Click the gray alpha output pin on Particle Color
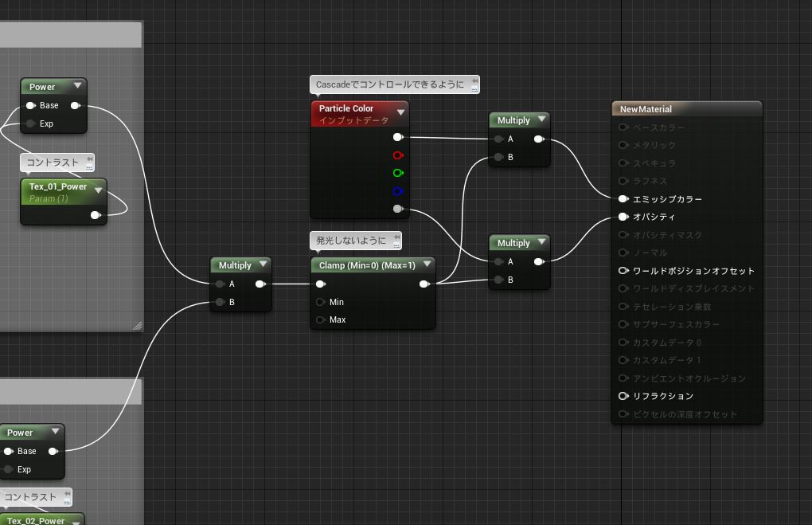Image resolution: width=812 pixels, height=525 pixels. (398, 209)
